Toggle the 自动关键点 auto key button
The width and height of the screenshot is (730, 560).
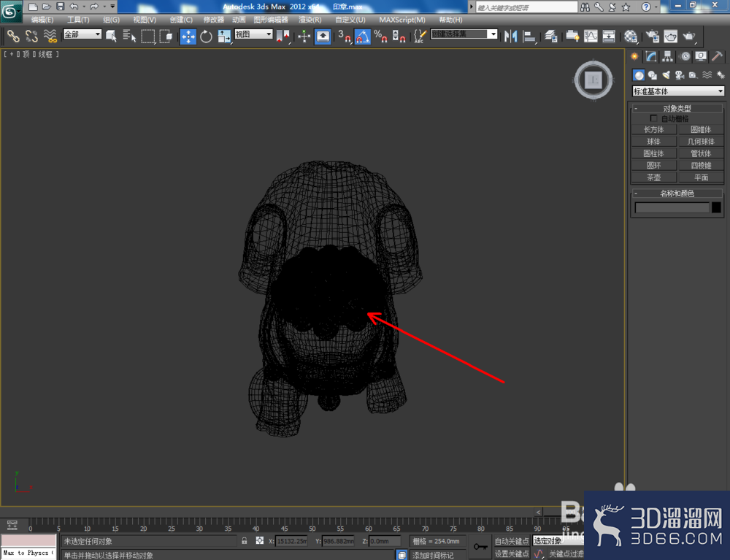[x=511, y=541]
